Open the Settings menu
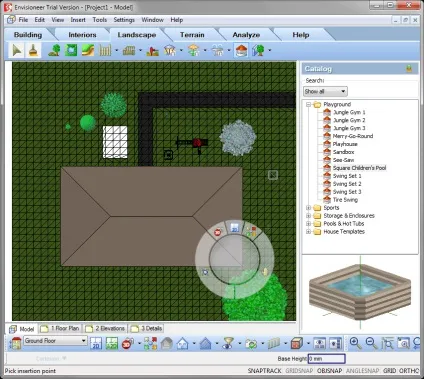The height and width of the screenshot is (379, 424). 124,20
